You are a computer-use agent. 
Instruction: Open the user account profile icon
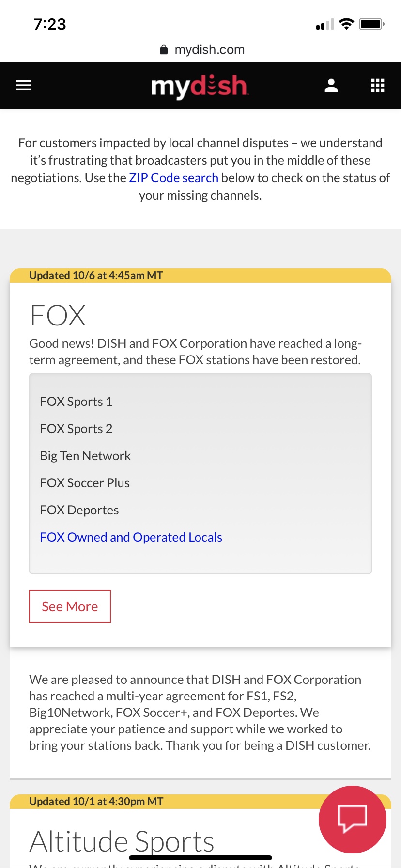point(331,86)
